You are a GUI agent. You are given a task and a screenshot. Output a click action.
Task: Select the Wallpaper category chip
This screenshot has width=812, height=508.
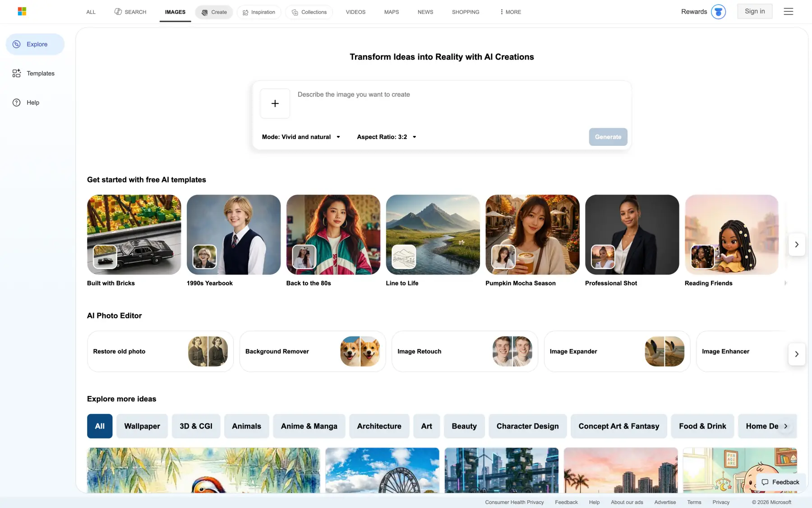(x=142, y=426)
